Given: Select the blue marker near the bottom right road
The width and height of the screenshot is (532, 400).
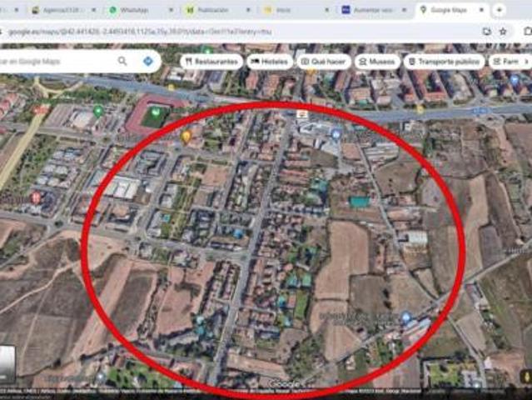Looking at the screenshot, I should [406, 318].
